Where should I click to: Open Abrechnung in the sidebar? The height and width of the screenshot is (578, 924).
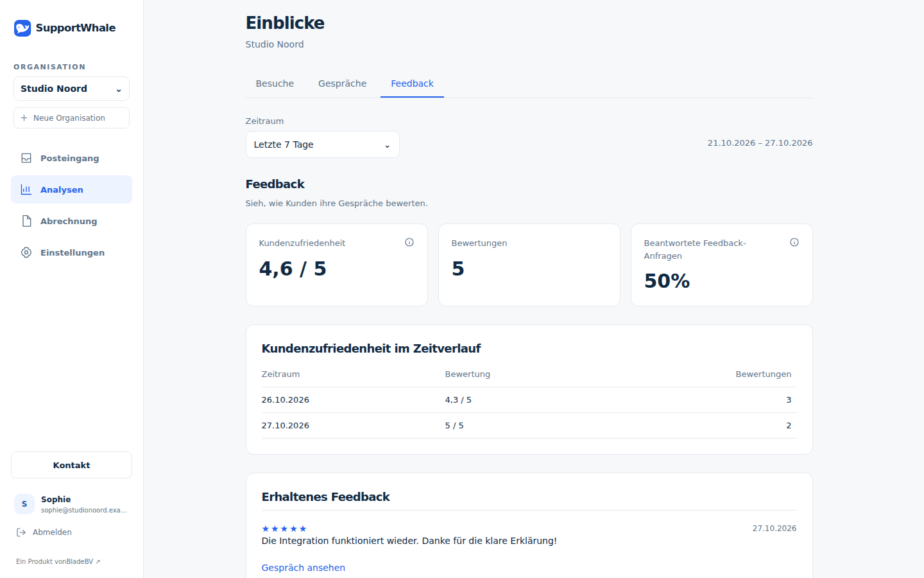tap(71, 221)
